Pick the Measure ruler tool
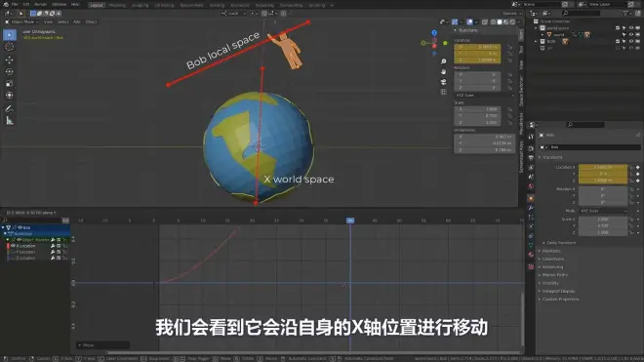 10,121
